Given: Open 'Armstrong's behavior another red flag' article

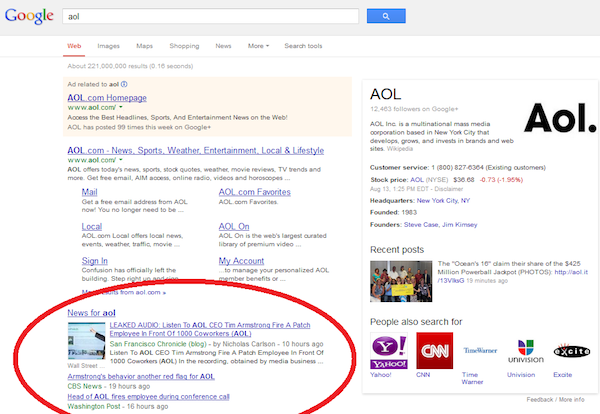Looking at the screenshot, I should 141,377.
